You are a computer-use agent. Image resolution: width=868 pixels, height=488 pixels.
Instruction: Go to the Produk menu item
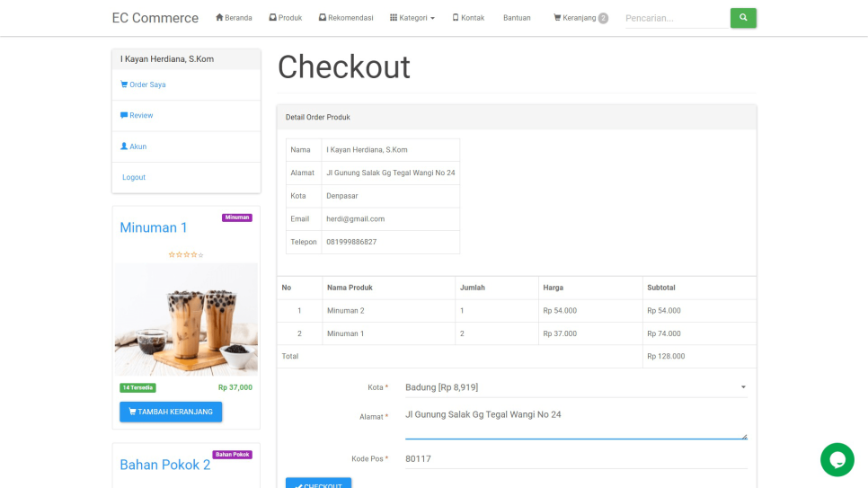tap(286, 18)
